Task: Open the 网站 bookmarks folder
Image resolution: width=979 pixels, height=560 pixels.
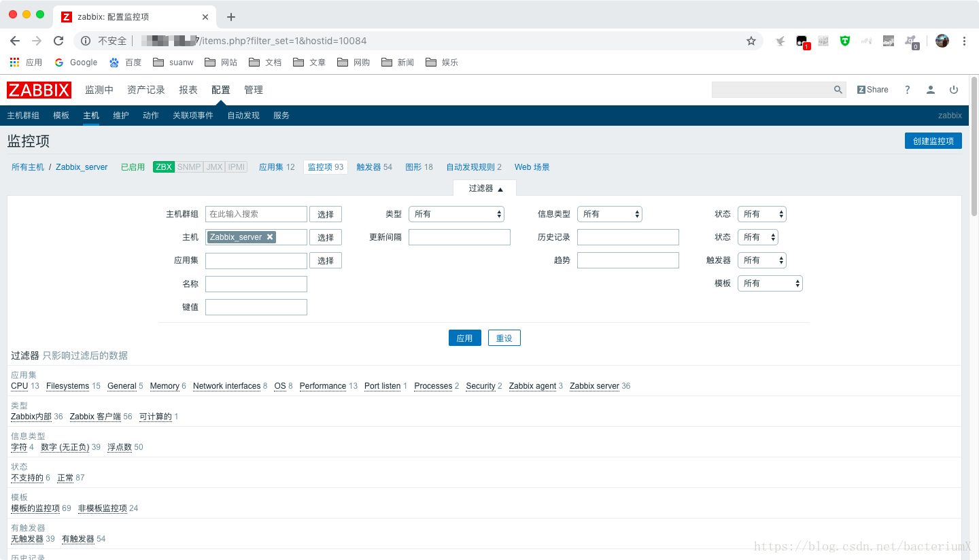Action: (x=221, y=62)
